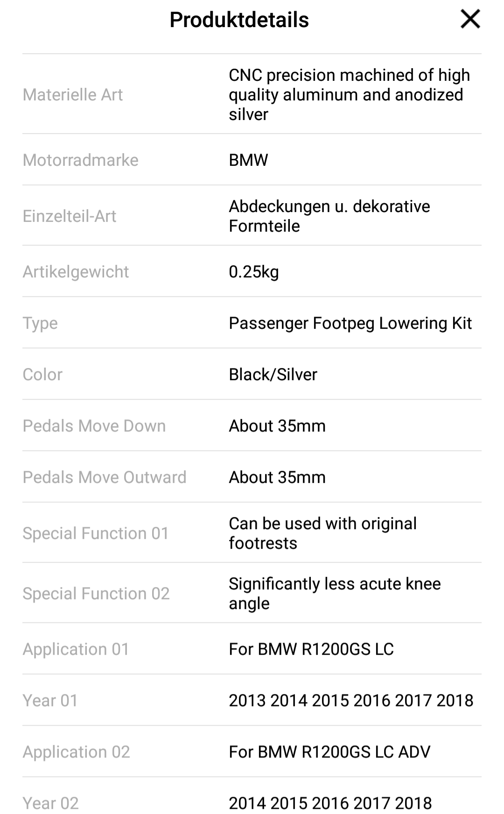Select the Year 02 label
The image size is (504, 814).
click(50, 803)
